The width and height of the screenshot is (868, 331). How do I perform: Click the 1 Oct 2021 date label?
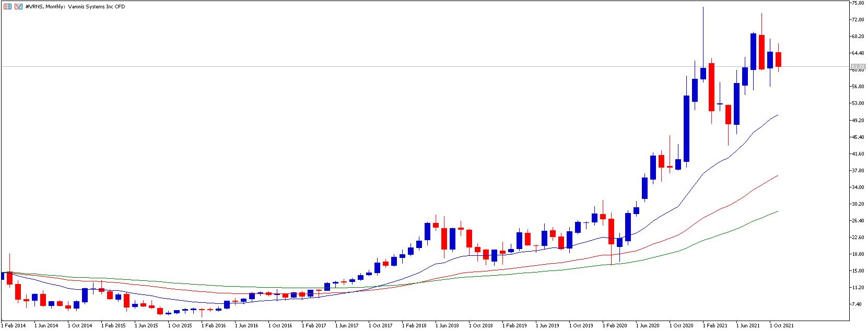pos(781,325)
